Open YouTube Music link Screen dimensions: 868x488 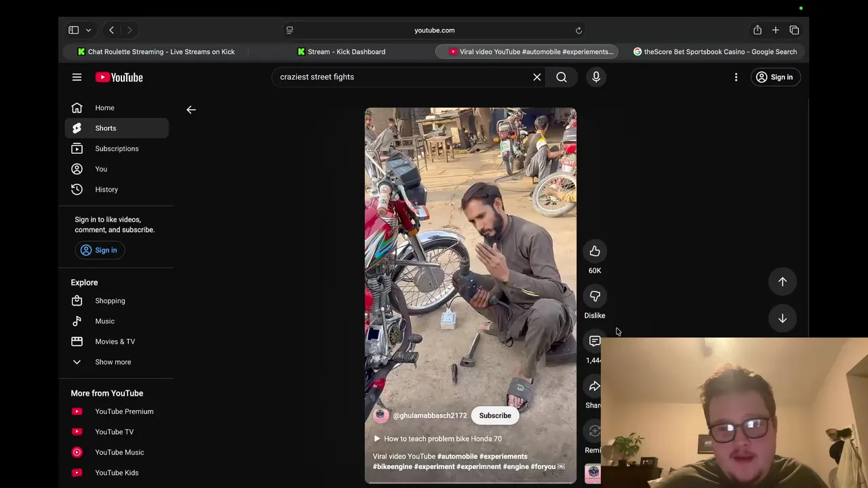(x=117, y=452)
